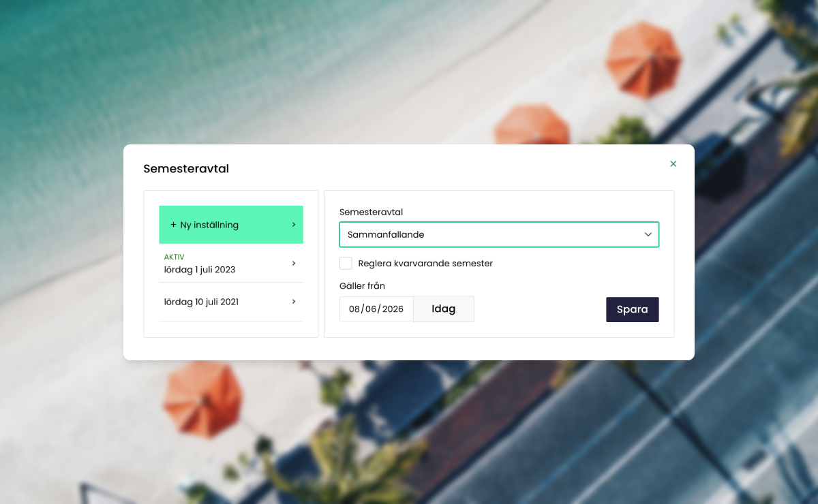Click the Semesteravtal dialog title
The width and height of the screenshot is (818, 504).
point(186,169)
